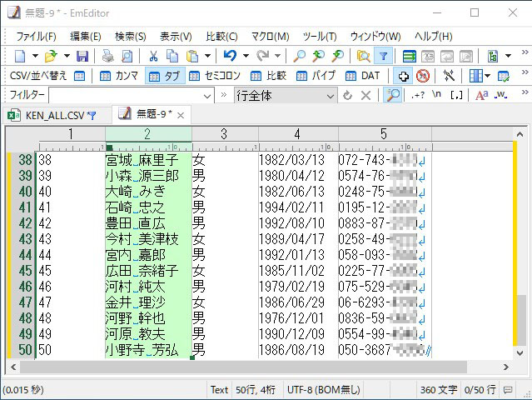Create a new file with the New icon
The height and width of the screenshot is (400, 532).
click(20, 56)
